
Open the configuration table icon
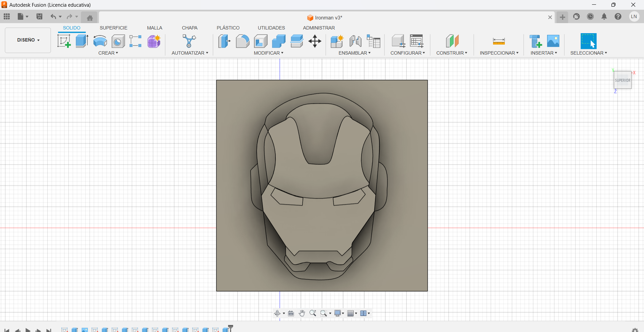[417, 41]
